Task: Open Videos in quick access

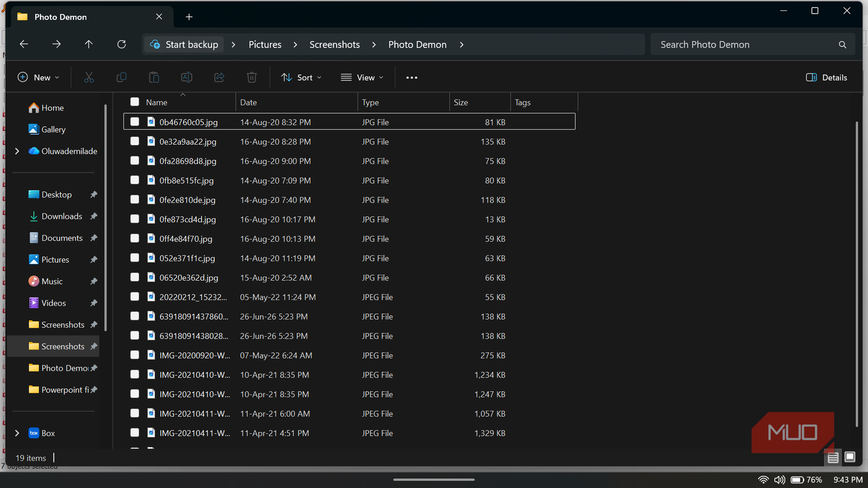Action: (x=47, y=303)
